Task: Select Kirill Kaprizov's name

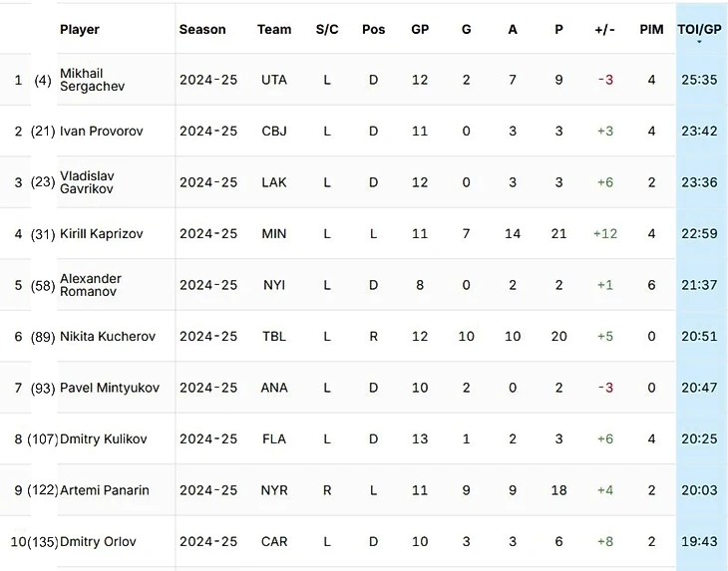Action: (101, 233)
